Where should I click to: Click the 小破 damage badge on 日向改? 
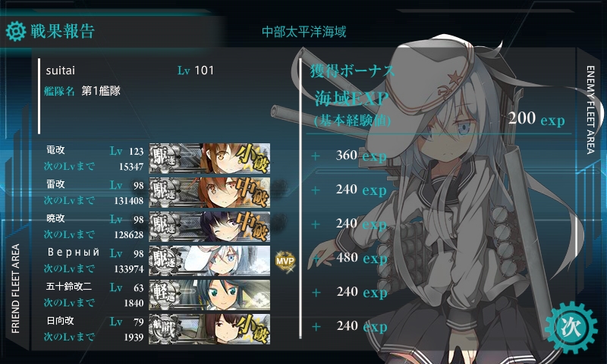coord(253,329)
